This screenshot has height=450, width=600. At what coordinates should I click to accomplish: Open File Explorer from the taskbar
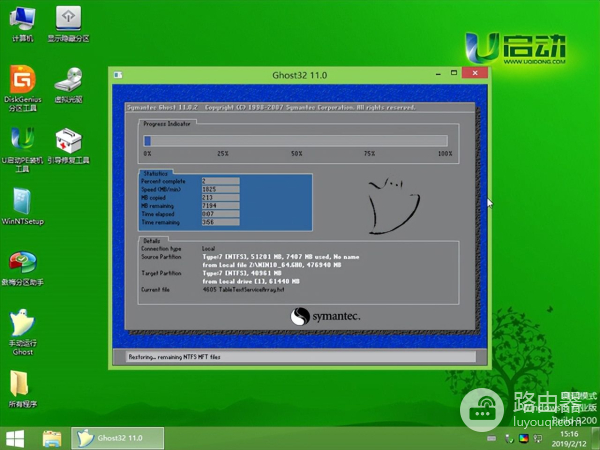[52, 439]
